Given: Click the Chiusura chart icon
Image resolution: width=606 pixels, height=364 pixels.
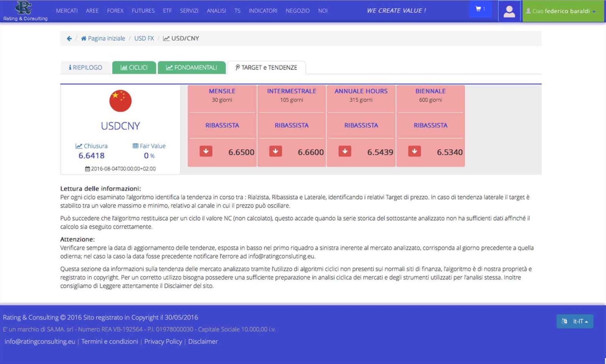Looking at the screenshot, I should [78, 146].
